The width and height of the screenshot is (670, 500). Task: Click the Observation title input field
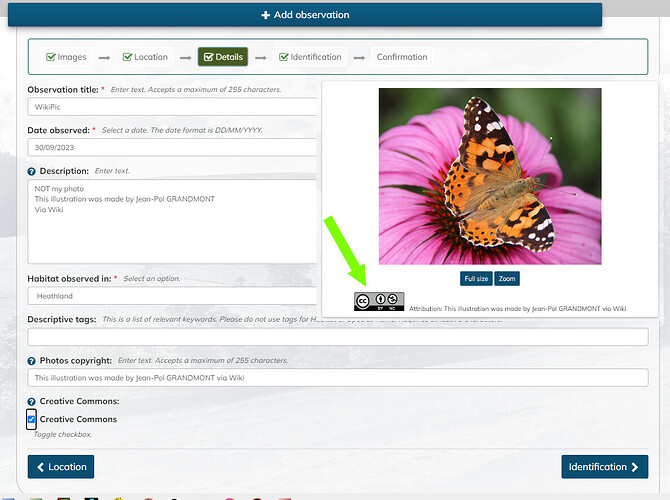pos(172,107)
